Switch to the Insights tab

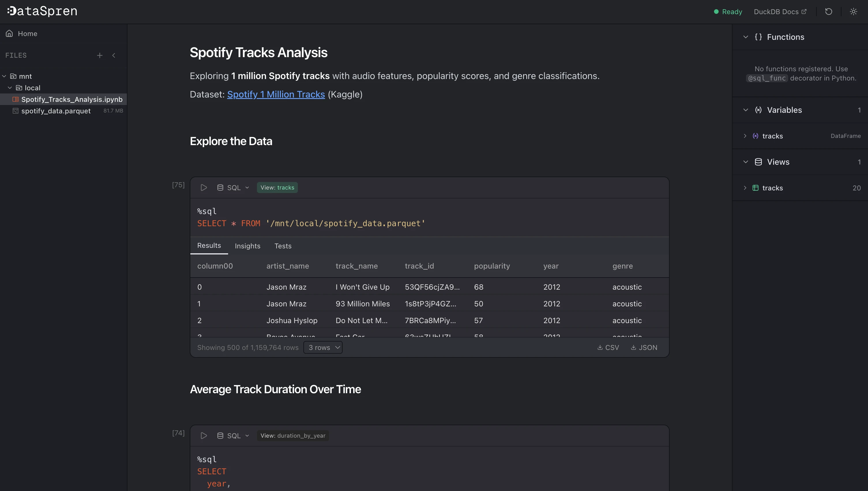[247, 246]
